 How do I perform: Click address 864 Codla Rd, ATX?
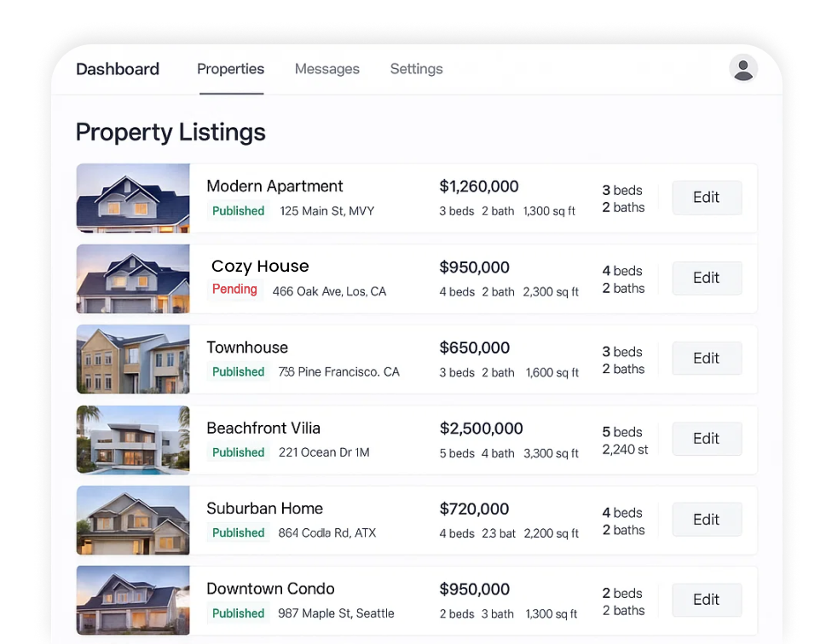tap(326, 532)
